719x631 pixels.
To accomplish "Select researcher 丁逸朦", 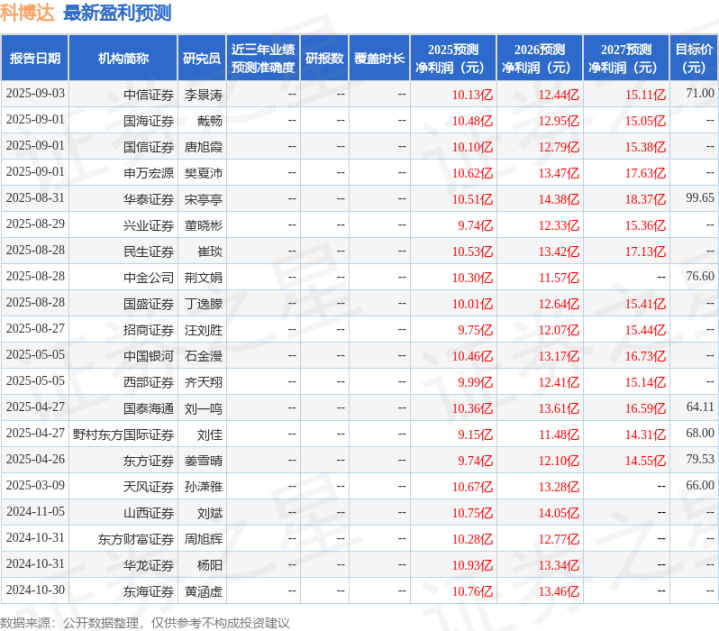I will coord(204,304).
